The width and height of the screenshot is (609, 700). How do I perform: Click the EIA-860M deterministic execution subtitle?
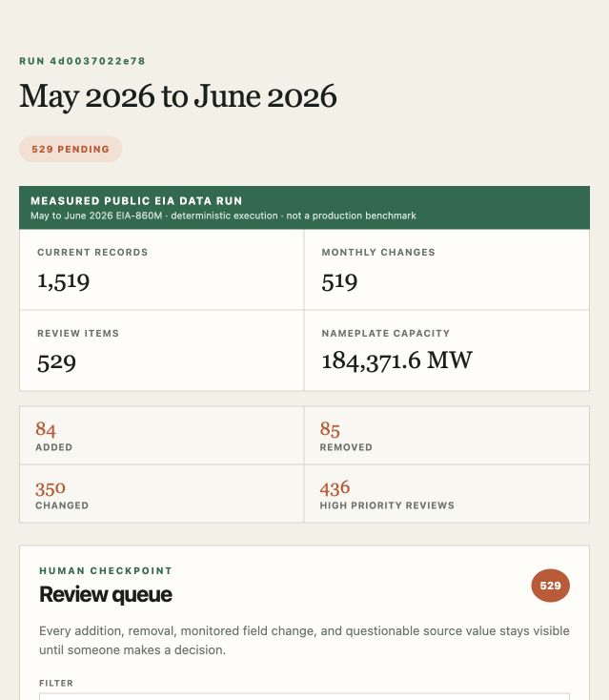(x=223, y=216)
